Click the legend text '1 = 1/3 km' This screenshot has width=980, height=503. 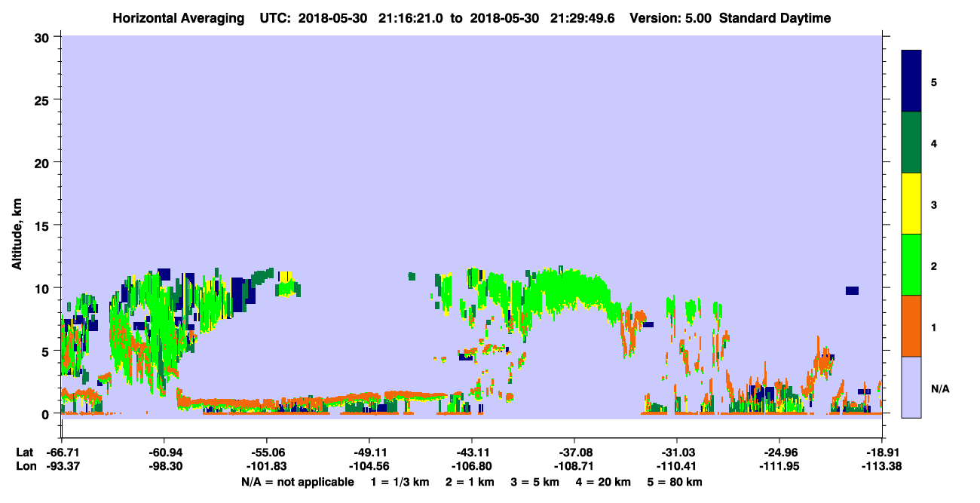[x=402, y=482]
